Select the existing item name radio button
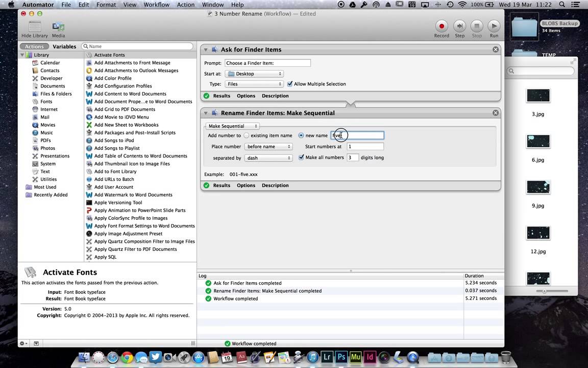 (247, 135)
